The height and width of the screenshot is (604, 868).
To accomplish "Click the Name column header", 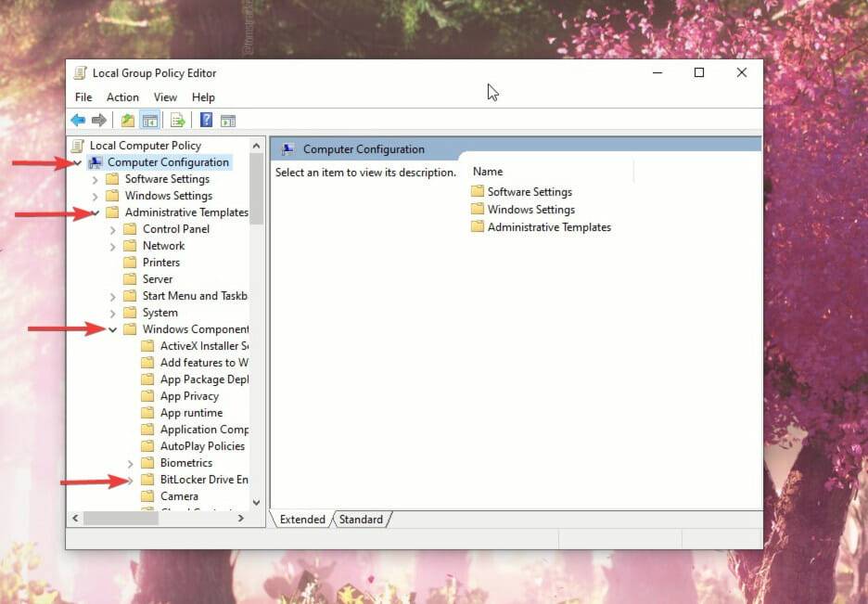I will pyautogui.click(x=487, y=171).
